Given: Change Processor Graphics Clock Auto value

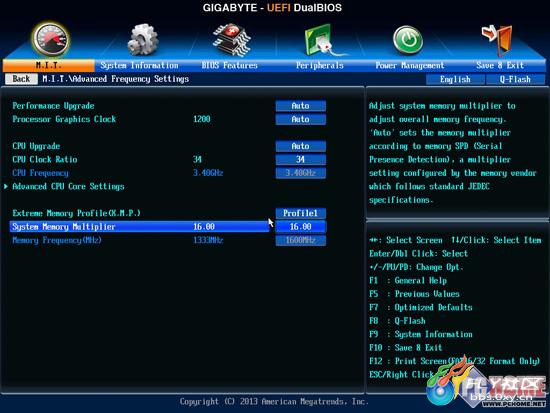Looking at the screenshot, I should tap(301, 119).
